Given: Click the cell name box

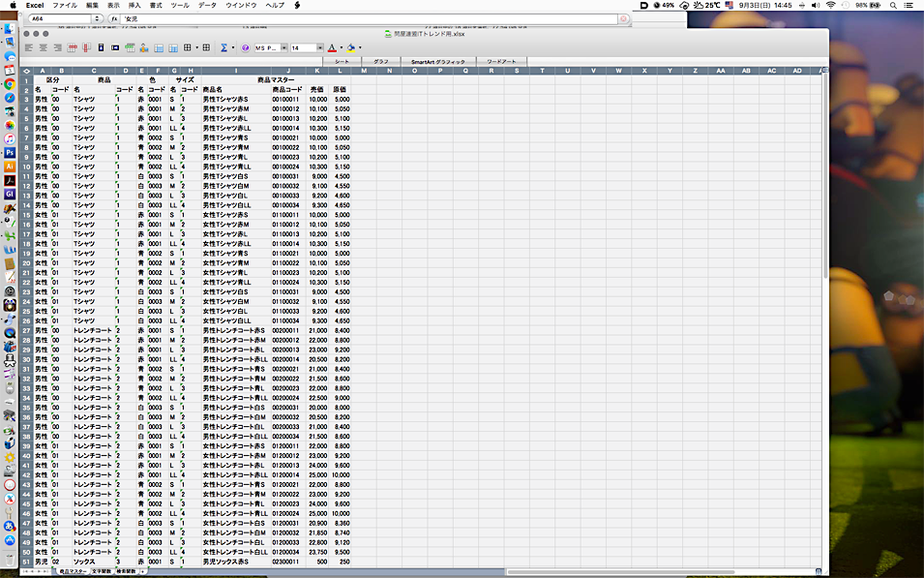Looking at the screenshot, I should pos(60,18).
